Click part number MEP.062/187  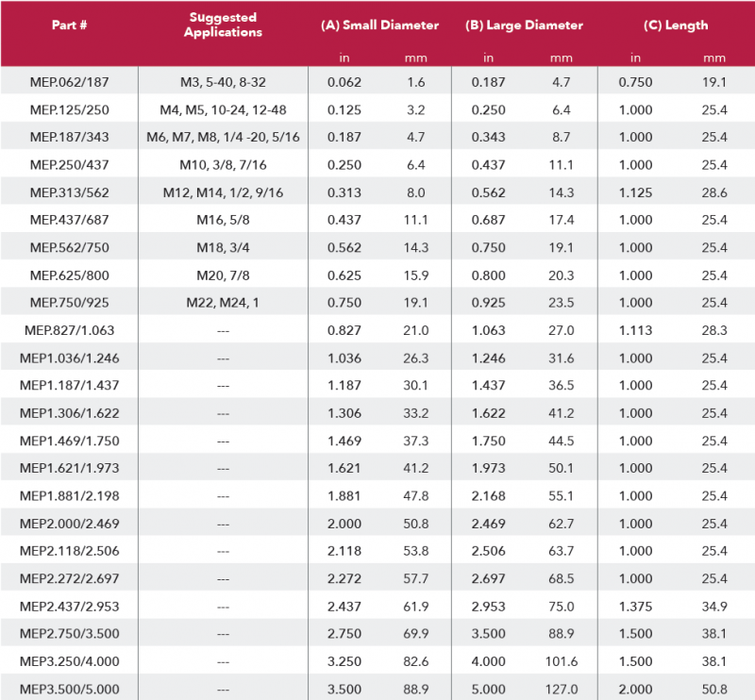click(x=69, y=82)
